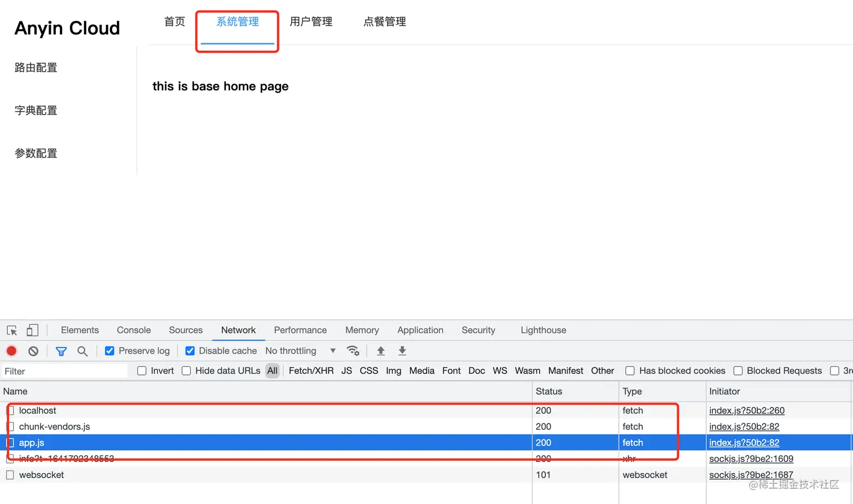Sort requests by Name column header
The image size is (853, 504).
click(266, 391)
